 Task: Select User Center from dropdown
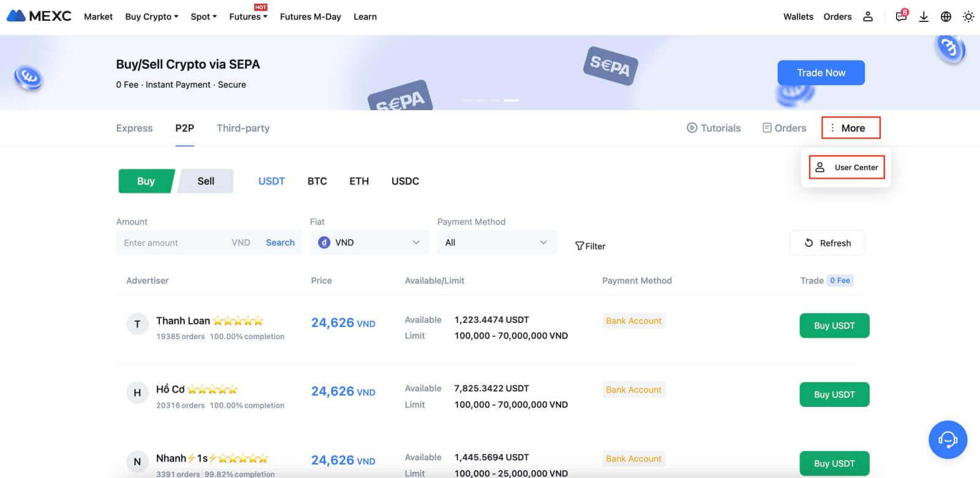[x=847, y=167]
